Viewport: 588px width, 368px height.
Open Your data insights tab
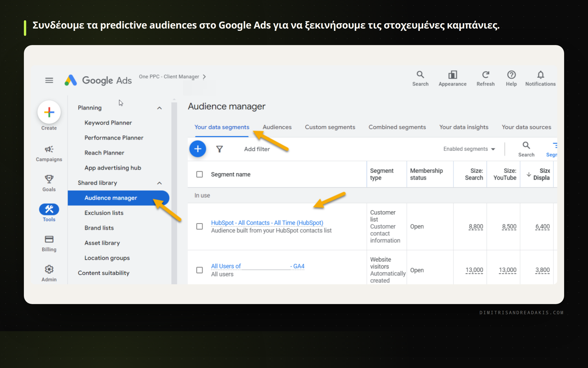464,127
